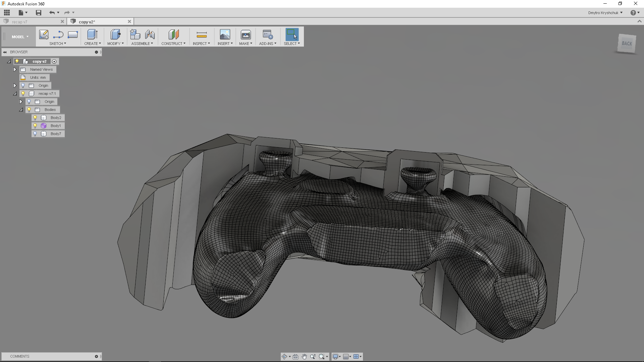Open the MODEL workspace dropdown
644x362 pixels.
20,37
